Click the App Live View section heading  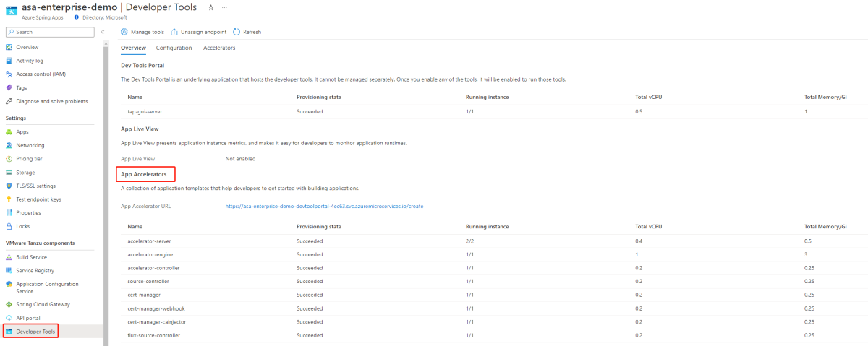coord(140,129)
